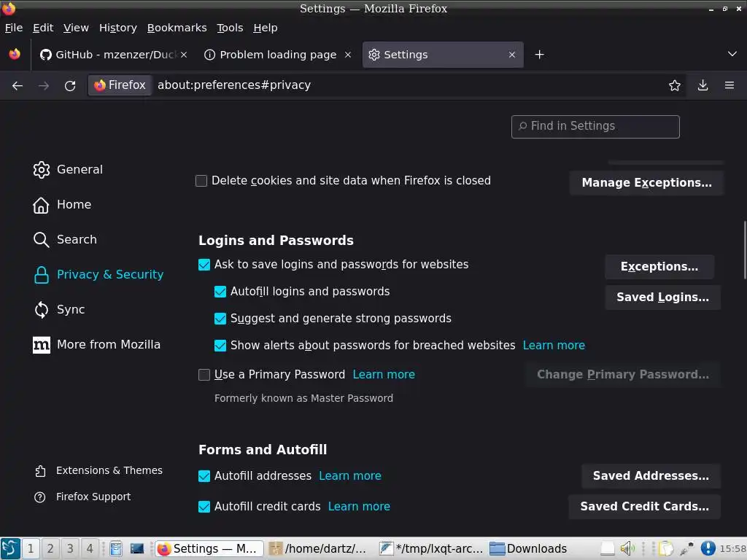Go back using the back arrow
This screenshot has width=747, height=560.
click(18, 86)
